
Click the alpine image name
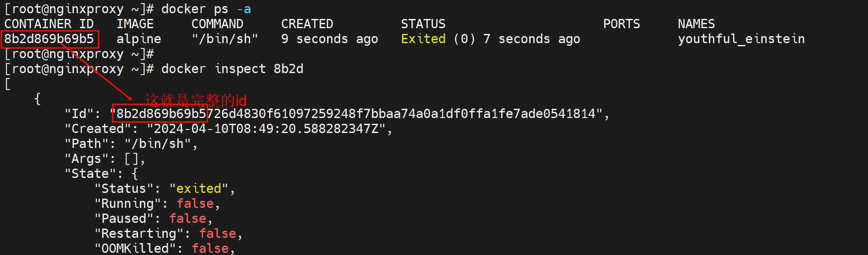(x=139, y=39)
